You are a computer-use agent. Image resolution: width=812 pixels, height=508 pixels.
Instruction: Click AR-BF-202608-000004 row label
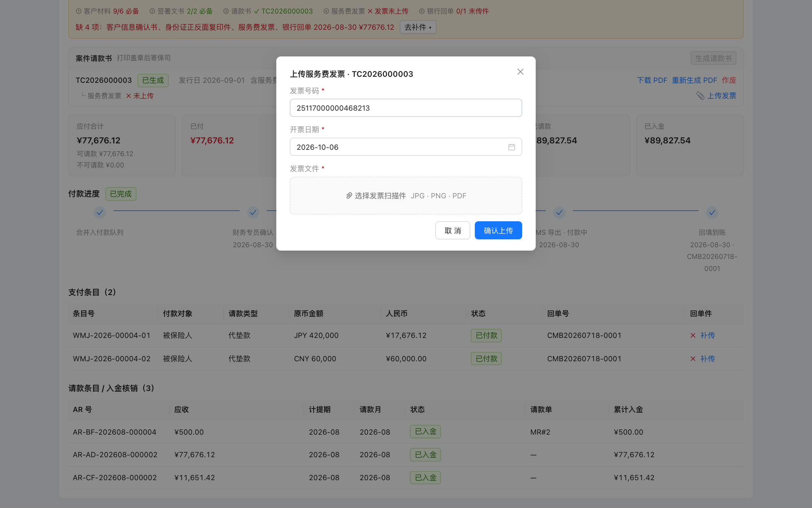(x=115, y=432)
